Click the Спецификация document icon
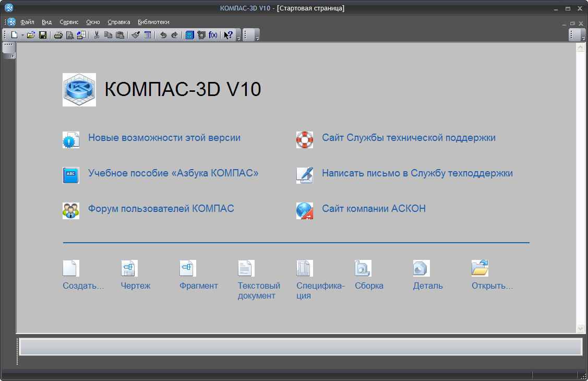588x381 pixels. point(305,268)
